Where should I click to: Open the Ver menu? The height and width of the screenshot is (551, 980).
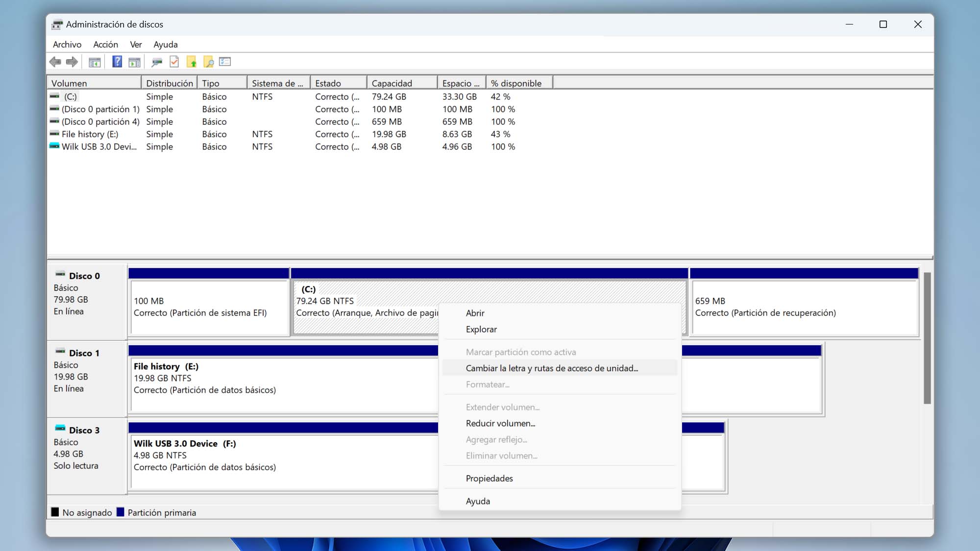(x=136, y=45)
